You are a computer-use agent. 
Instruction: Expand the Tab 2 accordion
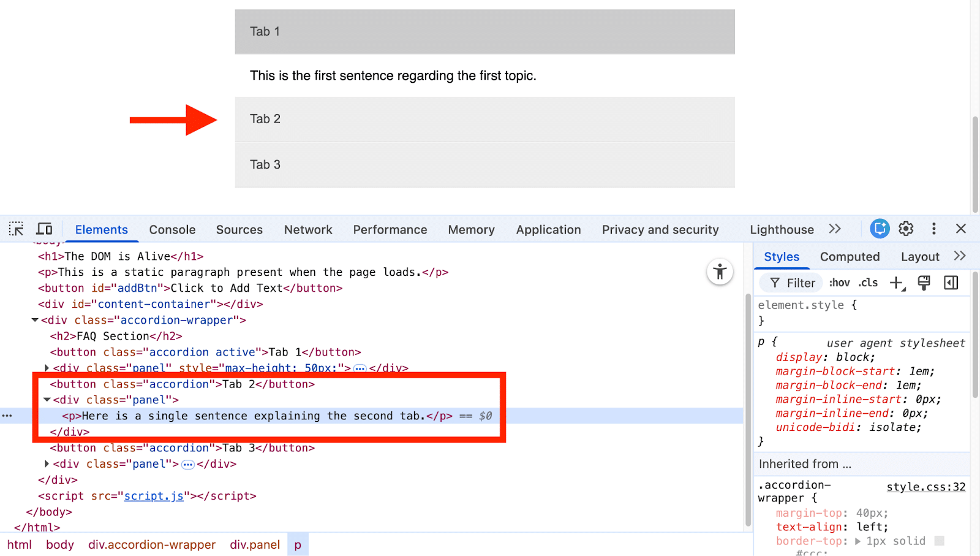click(484, 119)
